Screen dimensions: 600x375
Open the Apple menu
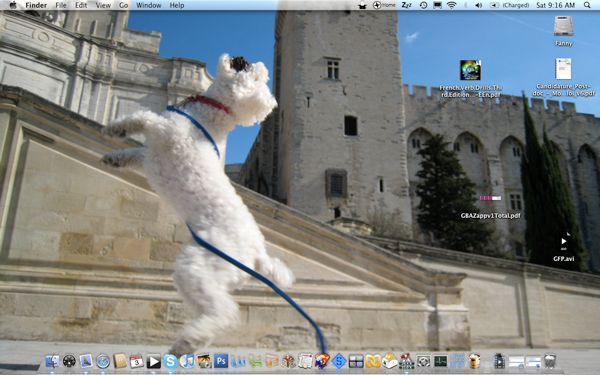[13, 5]
